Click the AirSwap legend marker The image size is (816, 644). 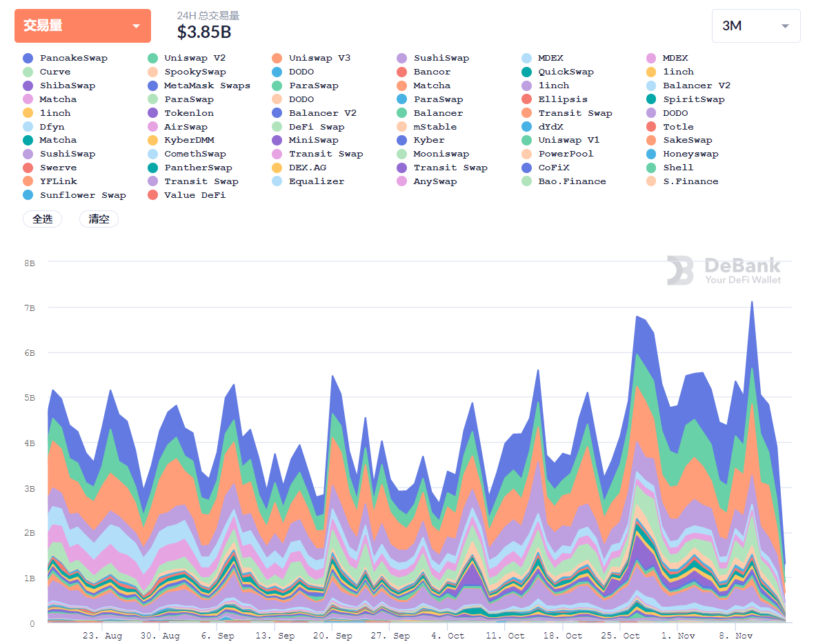click(x=152, y=126)
